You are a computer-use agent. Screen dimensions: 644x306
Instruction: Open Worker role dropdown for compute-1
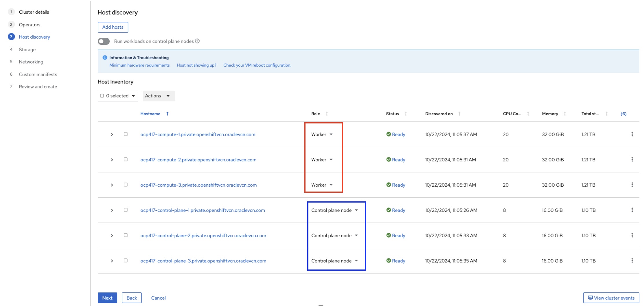pos(322,134)
